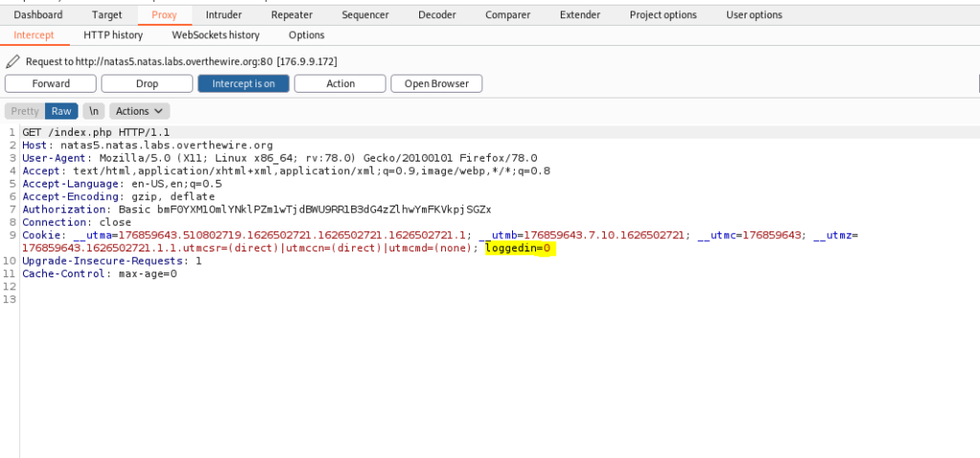This screenshot has width=980, height=458.
Task: Open the Intruder tab
Action: point(224,14)
